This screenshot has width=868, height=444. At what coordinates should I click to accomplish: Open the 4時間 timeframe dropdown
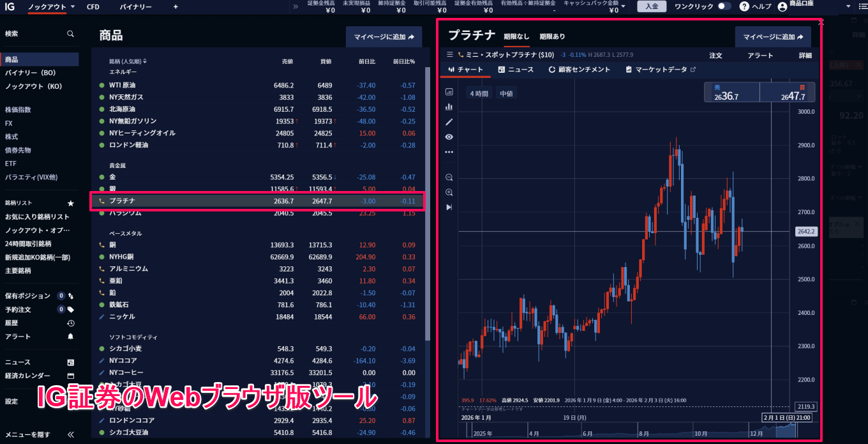tap(479, 93)
